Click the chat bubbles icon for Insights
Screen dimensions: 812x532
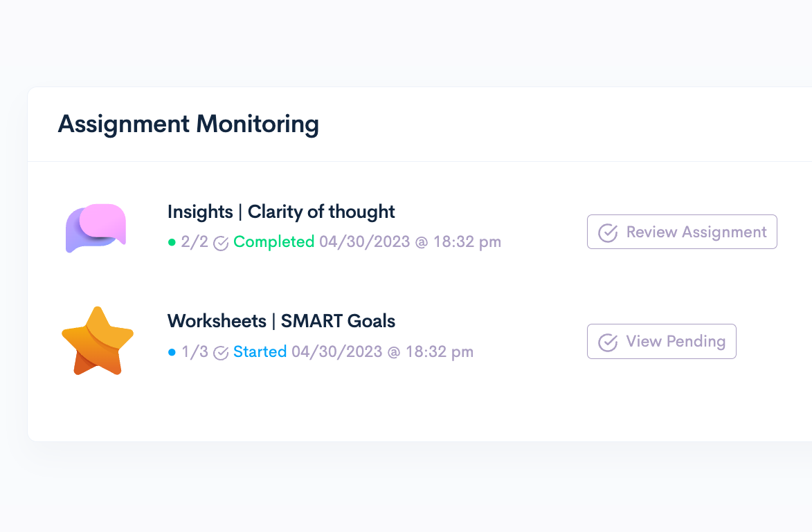96,226
